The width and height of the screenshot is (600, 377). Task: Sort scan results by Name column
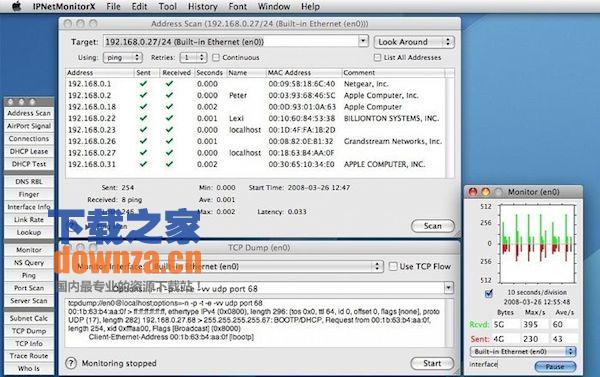[246, 73]
